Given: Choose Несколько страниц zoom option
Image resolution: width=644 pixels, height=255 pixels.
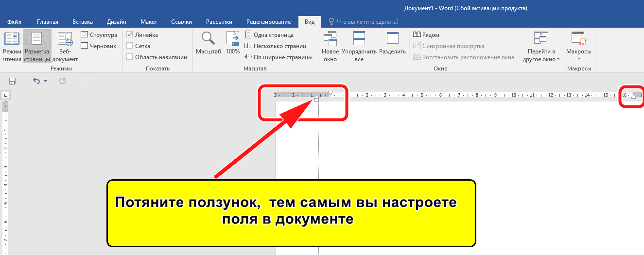Looking at the screenshot, I should point(276,46).
